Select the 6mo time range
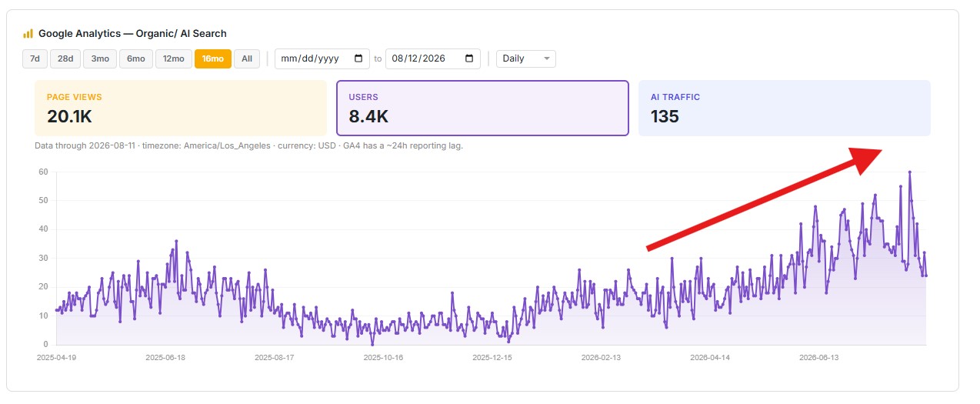The width and height of the screenshot is (980, 404). click(x=135, y=58)
